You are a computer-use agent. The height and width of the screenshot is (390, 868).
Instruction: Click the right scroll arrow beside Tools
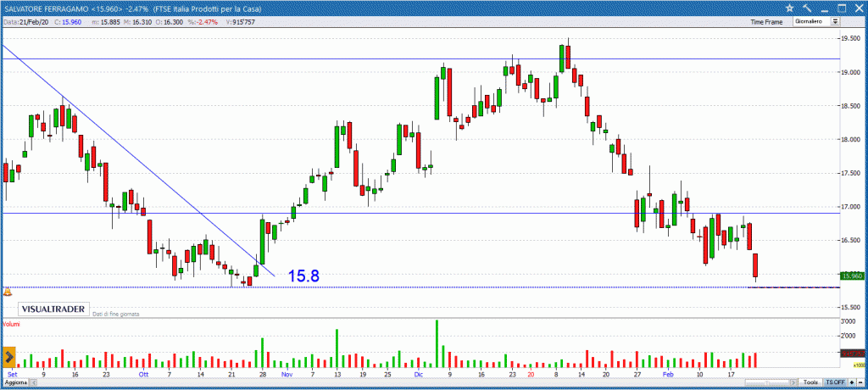793,382
